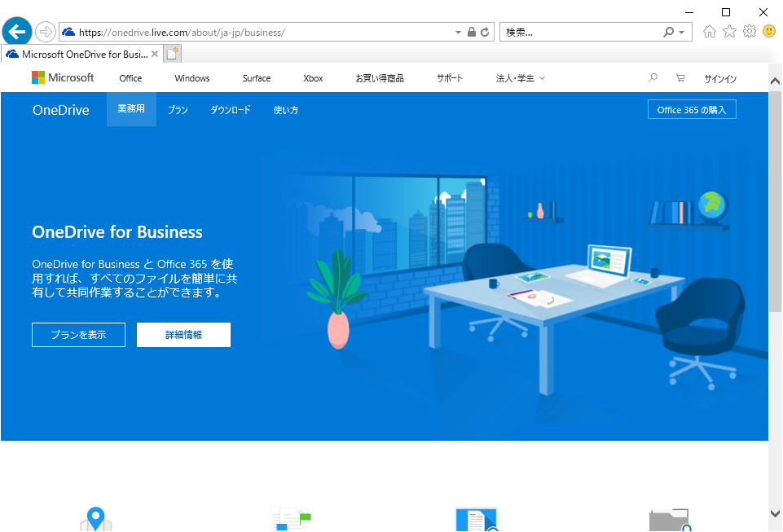Select the 使い方 tab in OneDrive nav
Viewport: 783px width, 532px height.
[x=286, y=110]
